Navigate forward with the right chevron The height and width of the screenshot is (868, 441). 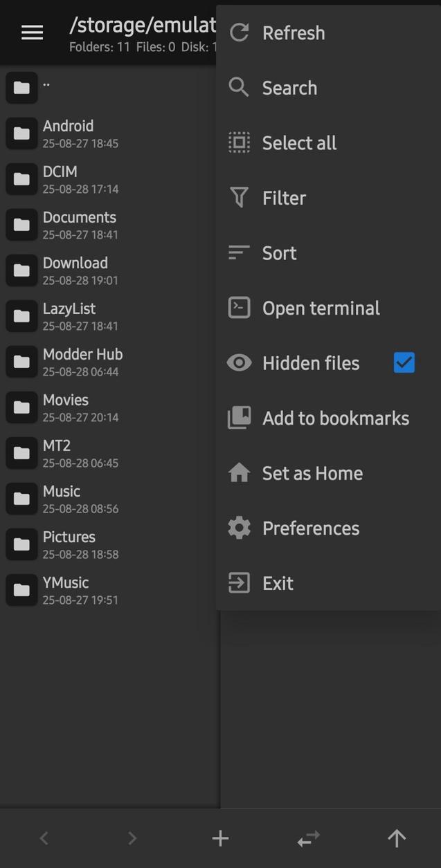(x=132, y=838)
